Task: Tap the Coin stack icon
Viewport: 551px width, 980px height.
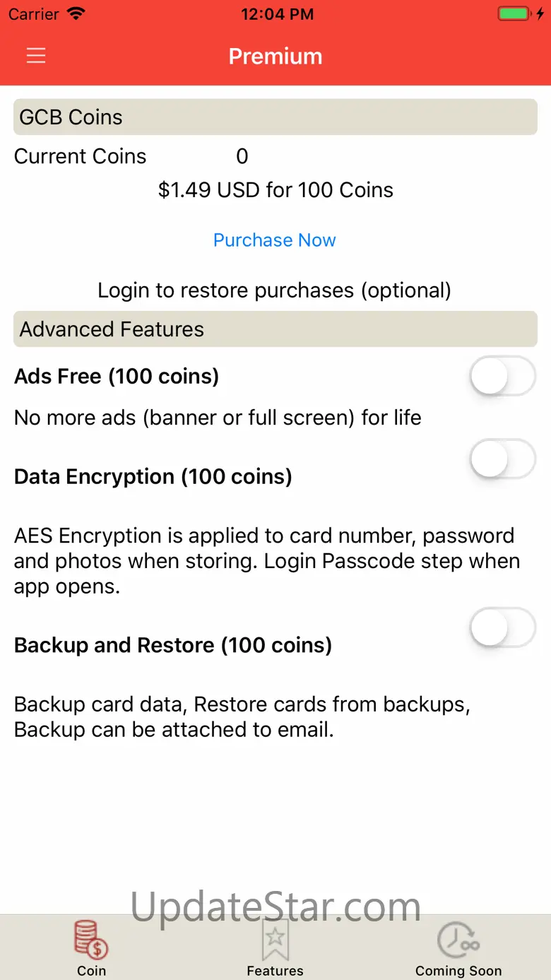Action: pos(91,939)
